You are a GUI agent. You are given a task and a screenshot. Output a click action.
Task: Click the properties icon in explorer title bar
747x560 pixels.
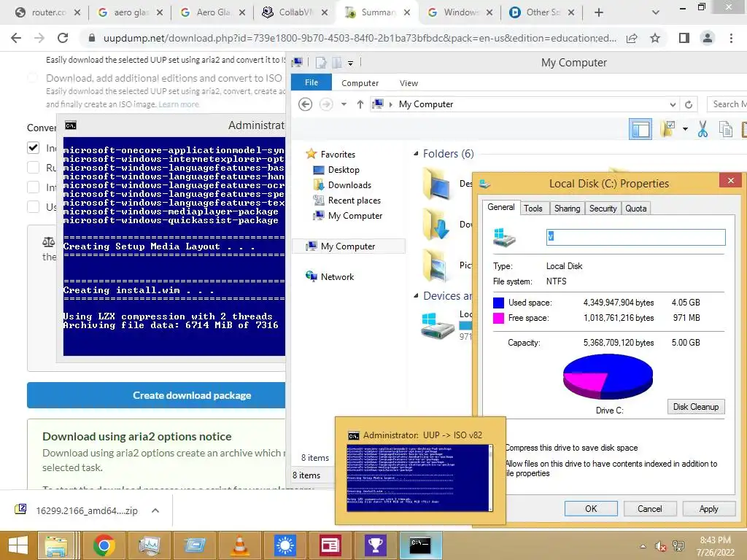pos(321,63)
